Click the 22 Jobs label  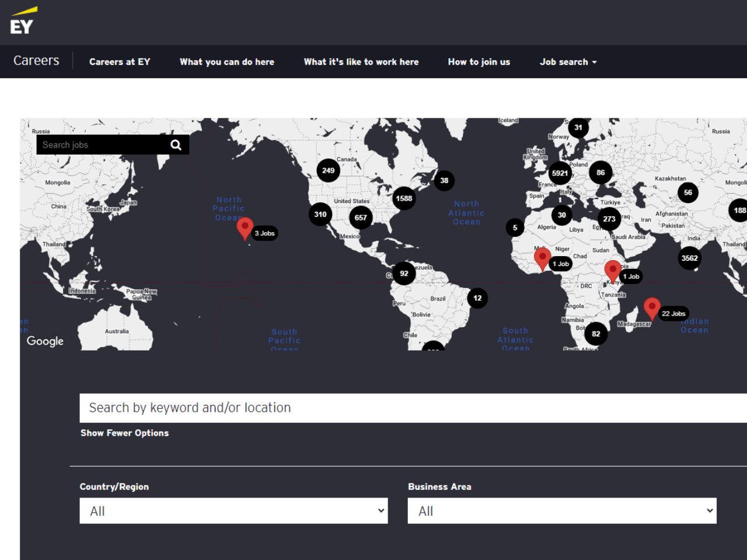pos(673,314)
